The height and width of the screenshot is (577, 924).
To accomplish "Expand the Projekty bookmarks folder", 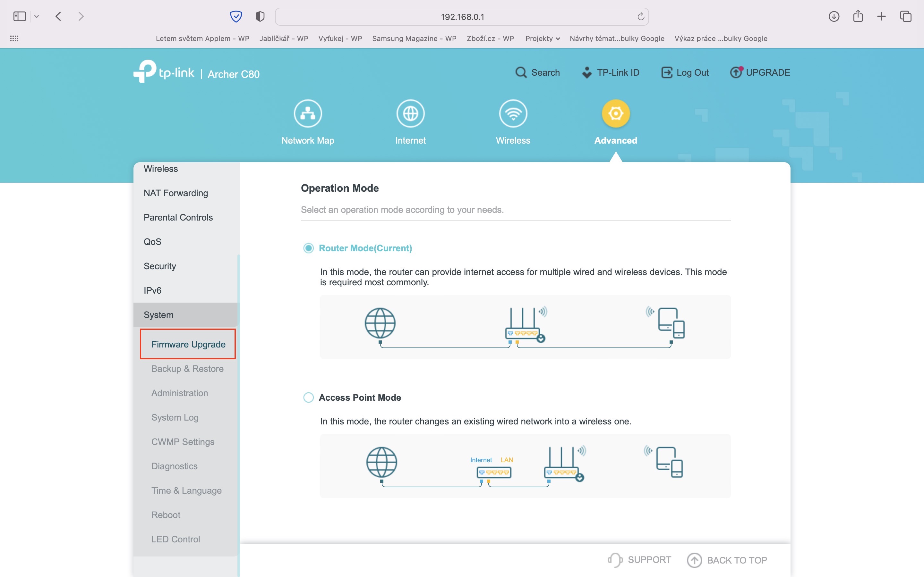I will point(542,38).
